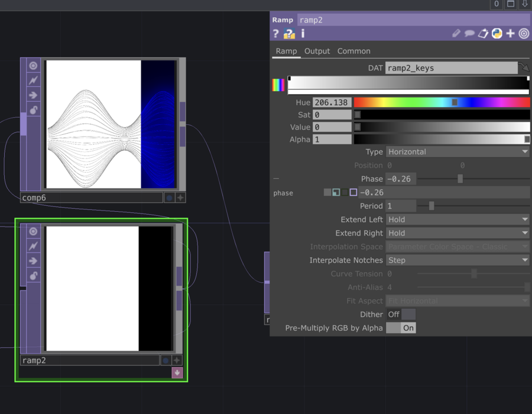Click the Hue rainbow slider

[442, 103]
